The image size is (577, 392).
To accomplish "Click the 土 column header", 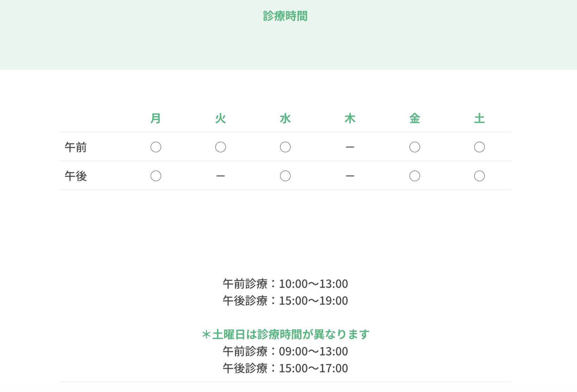I will click(x=479, y=119).
